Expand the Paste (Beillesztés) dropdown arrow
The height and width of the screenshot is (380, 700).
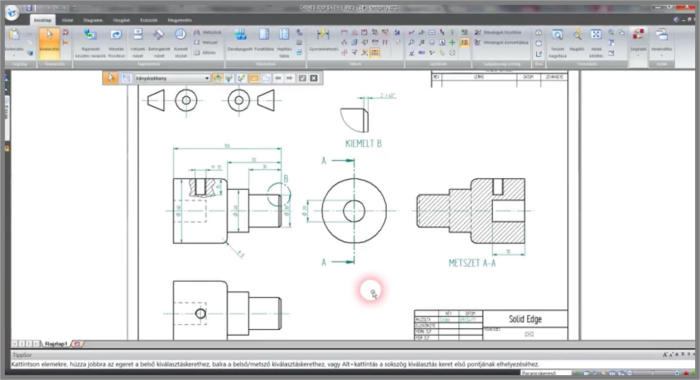point(14,56)
